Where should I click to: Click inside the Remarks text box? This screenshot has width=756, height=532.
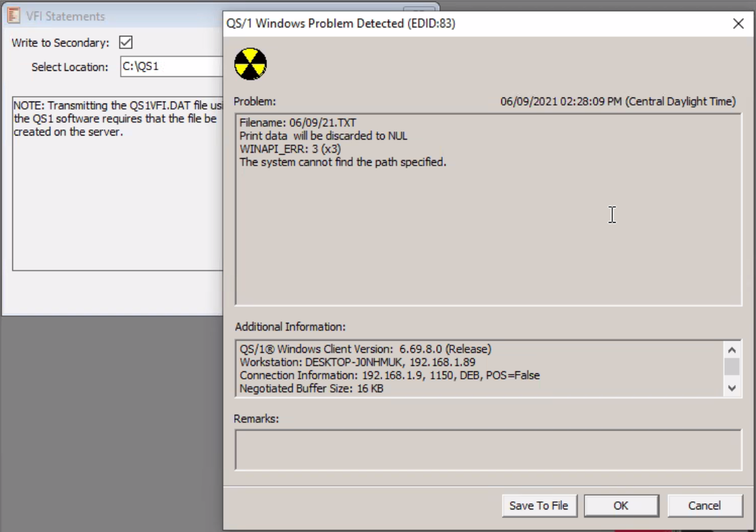[x=488, y=450]
